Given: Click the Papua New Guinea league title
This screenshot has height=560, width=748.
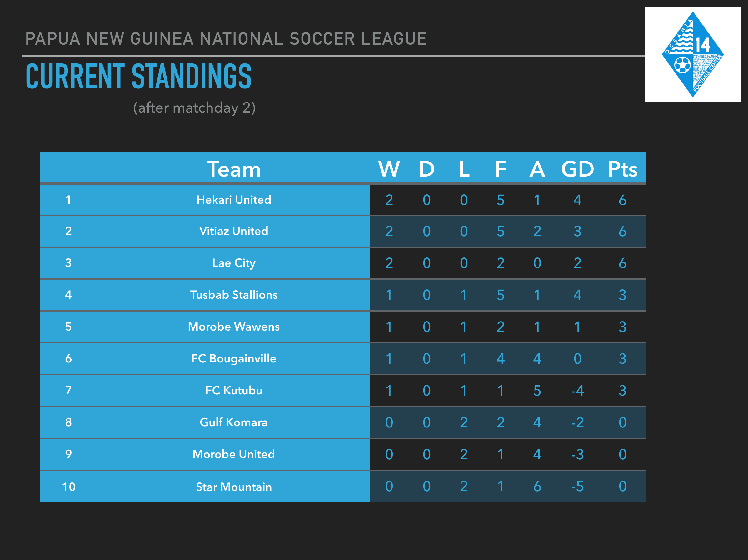Looking at the screenshot, I should [x=226, y=38].
